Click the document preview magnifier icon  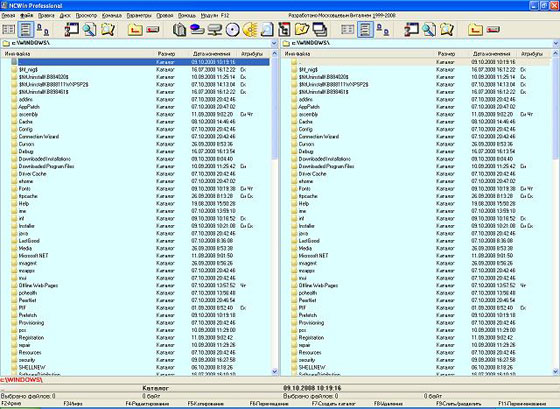[267, 30]
